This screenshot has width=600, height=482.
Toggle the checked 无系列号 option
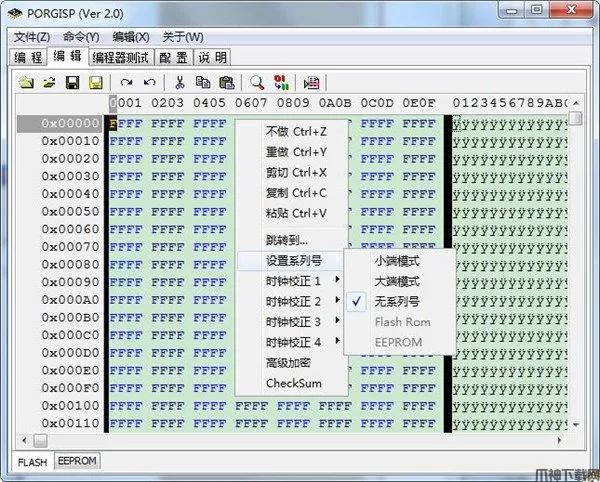coord(400,302)
